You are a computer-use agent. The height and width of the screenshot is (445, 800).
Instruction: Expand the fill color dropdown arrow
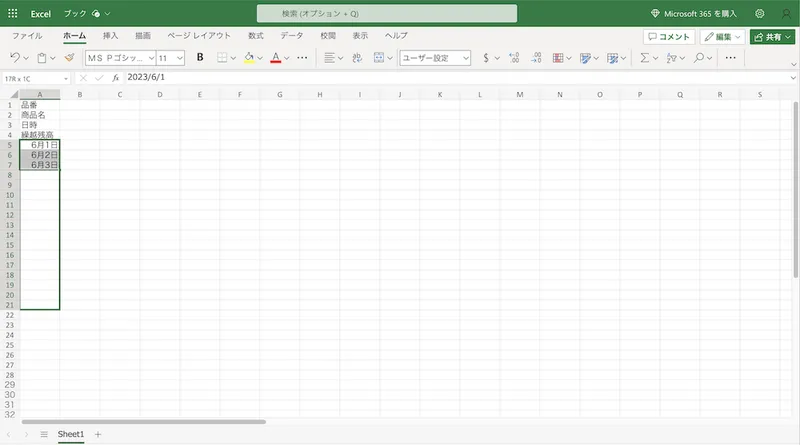point(260,58)
